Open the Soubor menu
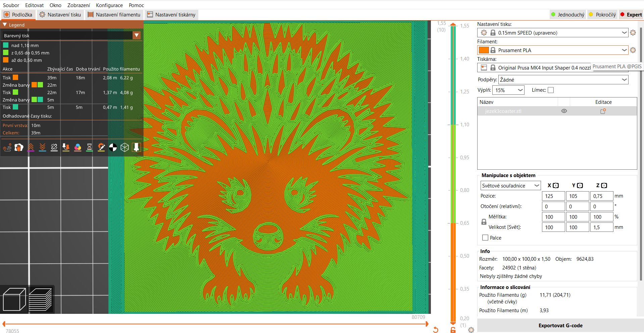Image resolution: width=644 pixels, height=333 pixels. [x=11, y=5]
